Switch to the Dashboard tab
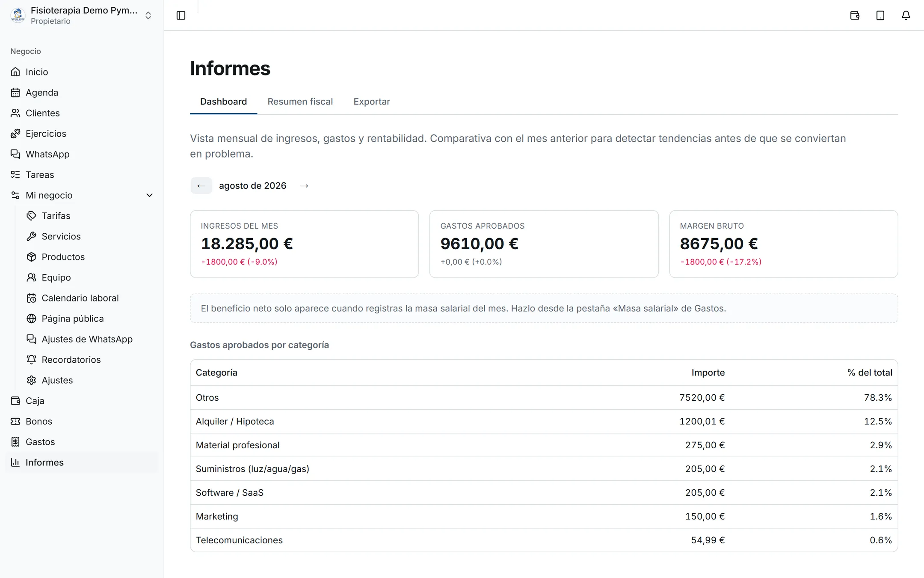 tap(223, 102)
